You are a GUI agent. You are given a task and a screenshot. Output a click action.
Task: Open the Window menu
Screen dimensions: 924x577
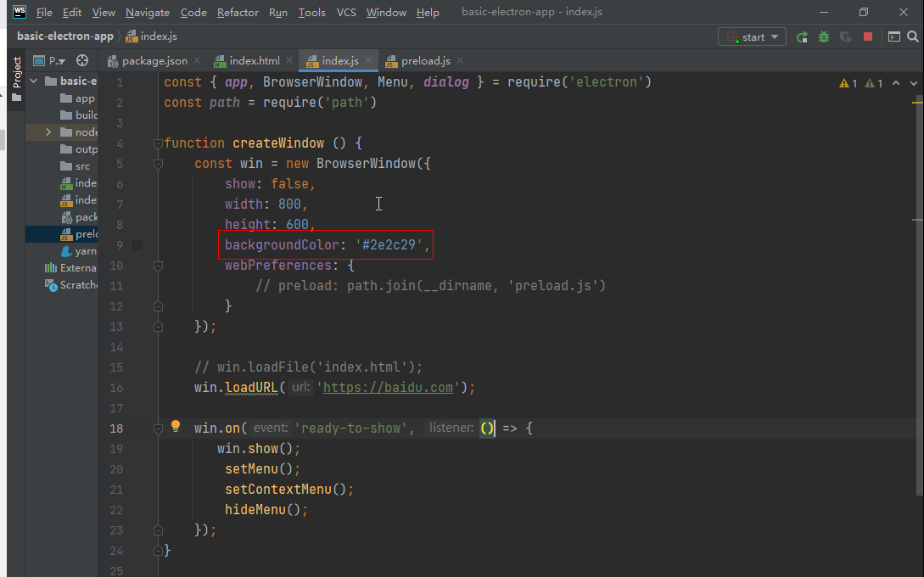[x=386, y=13]
